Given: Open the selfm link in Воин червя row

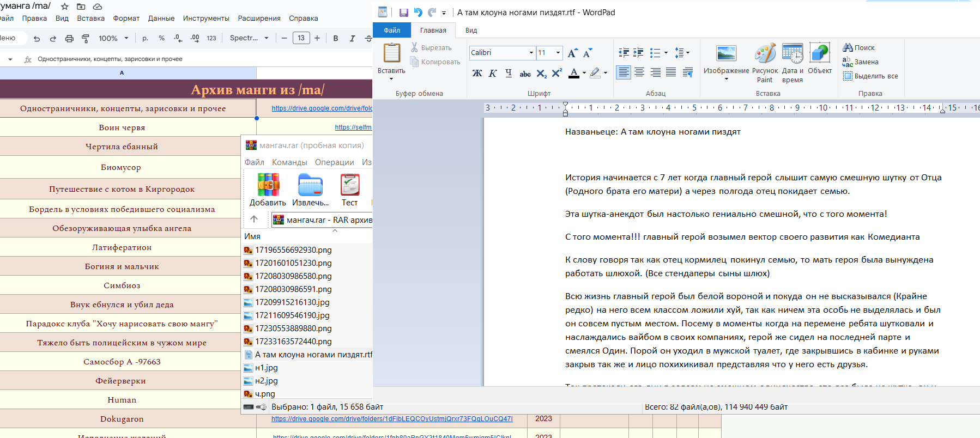Looking at the screenshot, I should point(353,127).
